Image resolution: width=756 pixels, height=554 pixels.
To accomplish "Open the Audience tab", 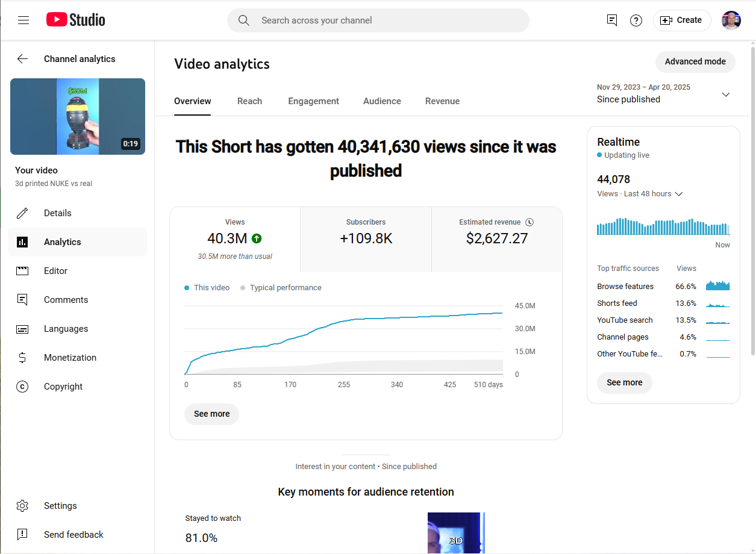I will [x=382, y=101].
